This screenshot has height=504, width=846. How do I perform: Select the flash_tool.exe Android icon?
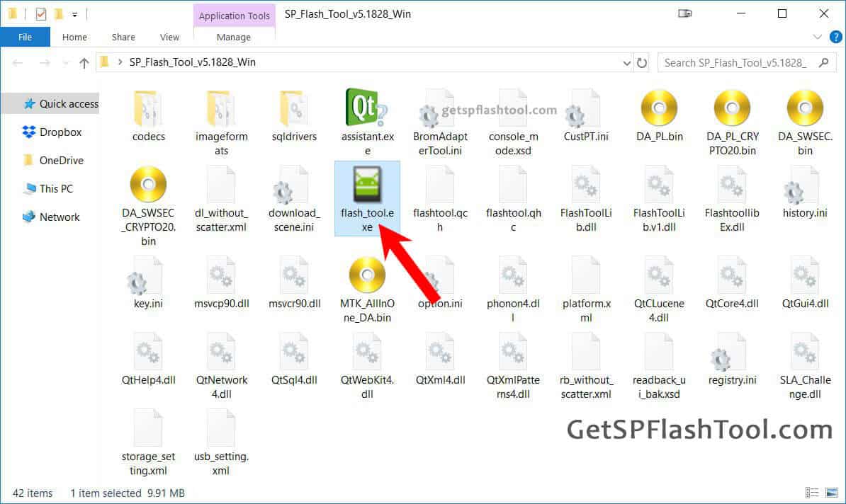coord(368,184)
